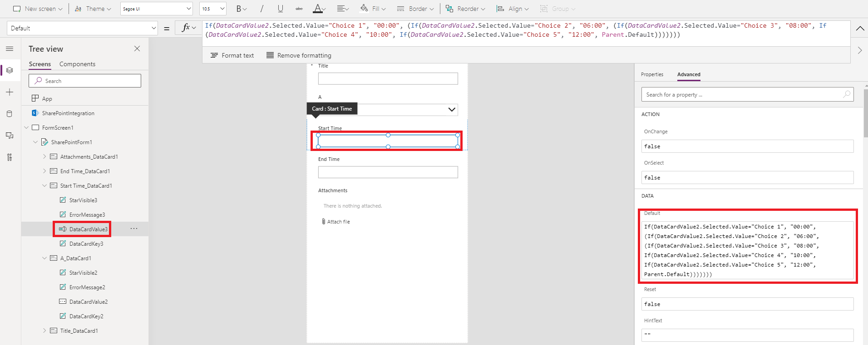Screen dimensions: 868x345
Task: Expand Title_DataCard1 node
Action: tap(44, 331)
